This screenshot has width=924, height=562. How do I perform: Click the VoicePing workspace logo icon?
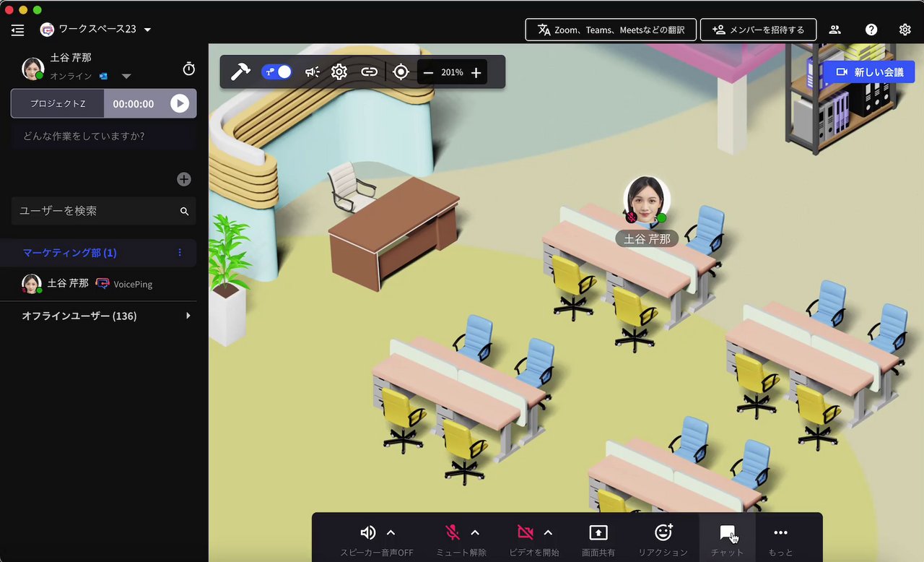point(48,30)
